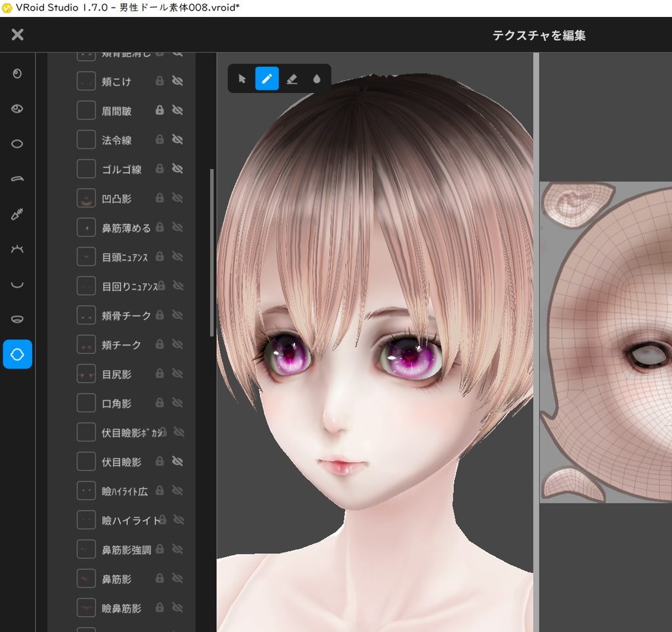Select the 頬チーク layer name
The image size is (672, 632).
[x=121, y=345]
